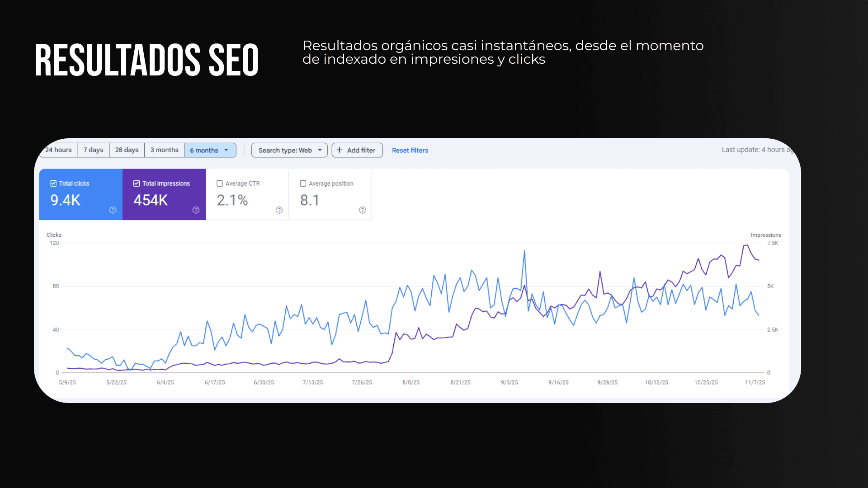Click the Add filter button

pos(357,150)
